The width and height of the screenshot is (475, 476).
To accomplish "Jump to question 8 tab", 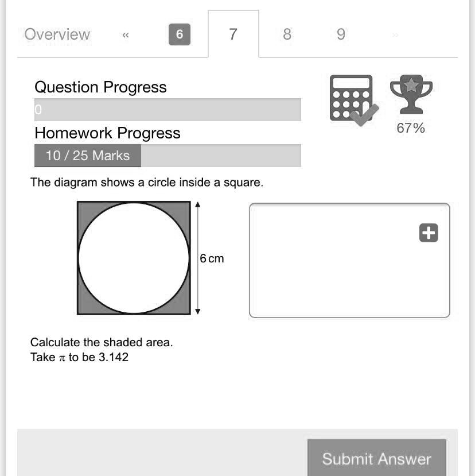I will click(x=287, y=34).
